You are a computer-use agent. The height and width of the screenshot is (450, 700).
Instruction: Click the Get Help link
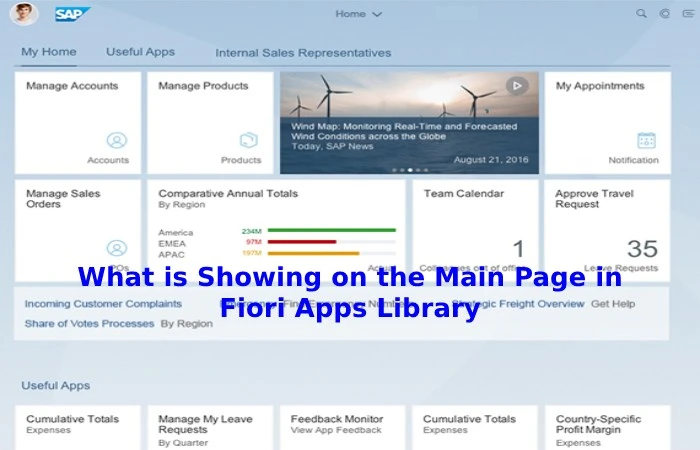(613, 303)
